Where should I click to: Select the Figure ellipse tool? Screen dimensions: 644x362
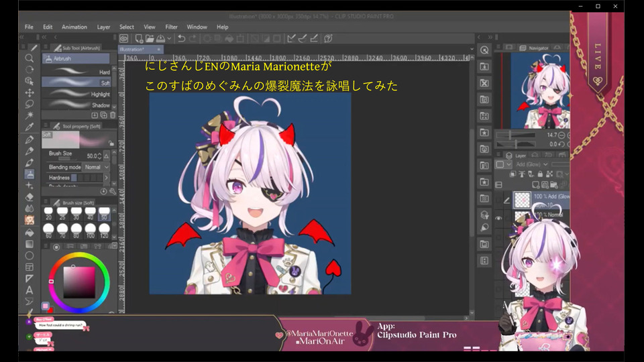tap(29, 255)
